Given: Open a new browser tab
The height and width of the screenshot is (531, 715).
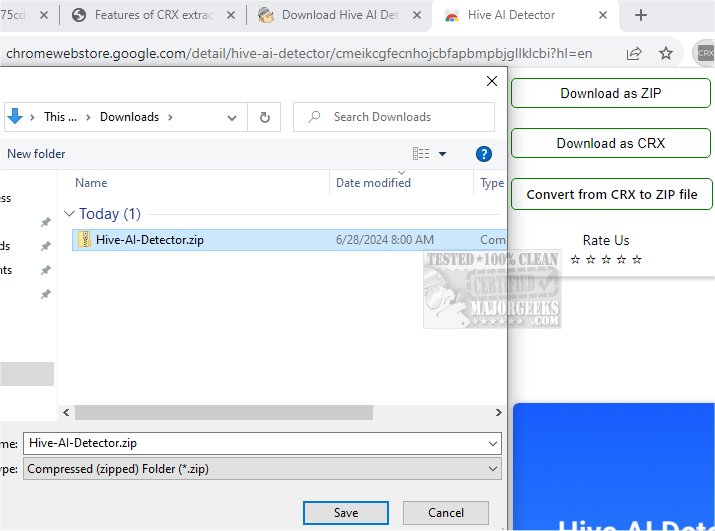Looking at the screenshot, I should point(641,15).
